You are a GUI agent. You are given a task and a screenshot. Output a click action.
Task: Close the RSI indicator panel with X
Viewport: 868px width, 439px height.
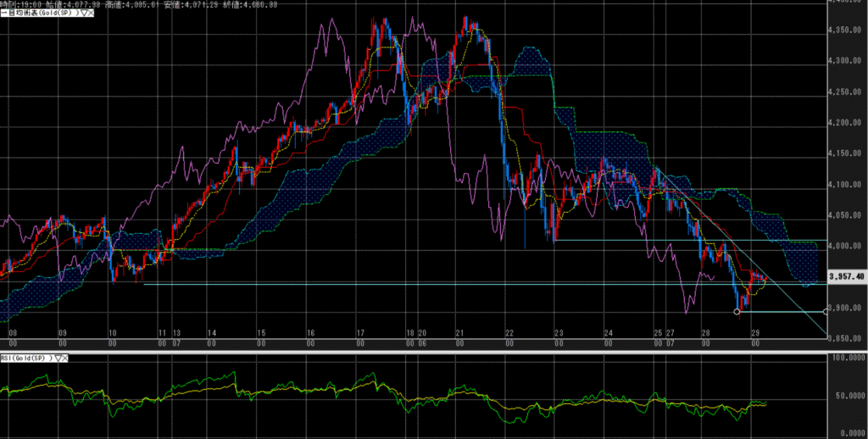(x=66, y=358)
